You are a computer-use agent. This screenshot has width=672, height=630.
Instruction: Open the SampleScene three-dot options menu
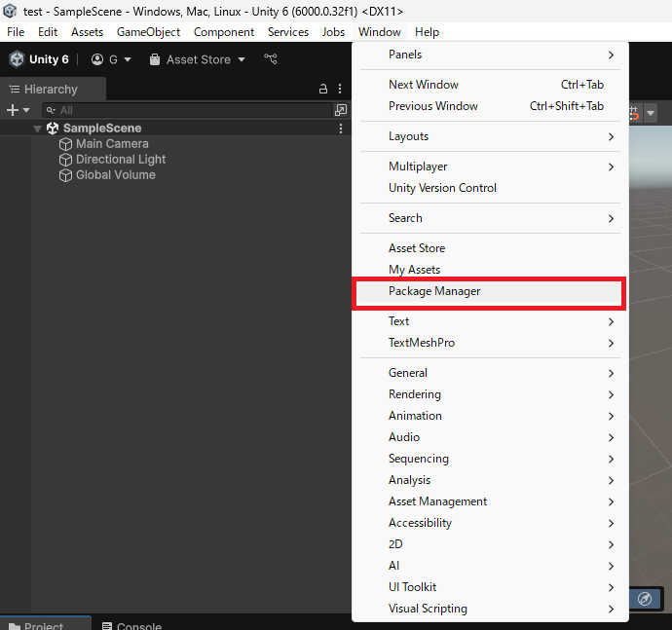[340, 129]
